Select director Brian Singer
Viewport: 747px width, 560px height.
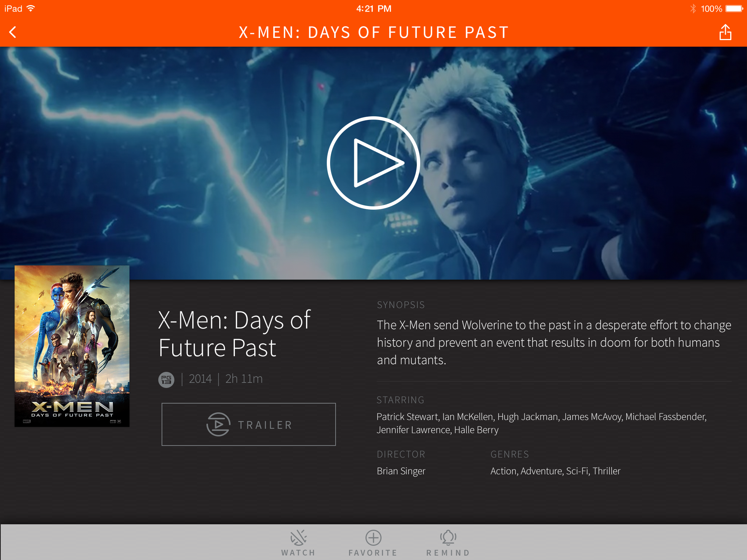click(x=401, y=471)
